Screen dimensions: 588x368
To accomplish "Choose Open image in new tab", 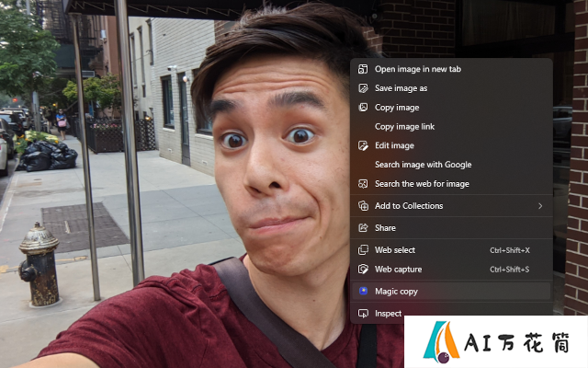I will pyautogui.click(x=451, y=69).
